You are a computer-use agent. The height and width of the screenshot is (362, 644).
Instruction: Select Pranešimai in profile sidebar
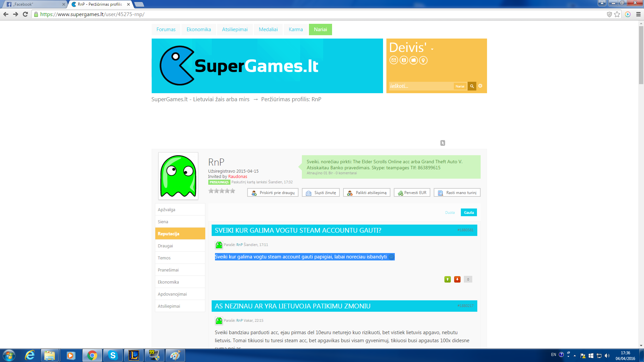pyautogui.click(x=180, y=270)
